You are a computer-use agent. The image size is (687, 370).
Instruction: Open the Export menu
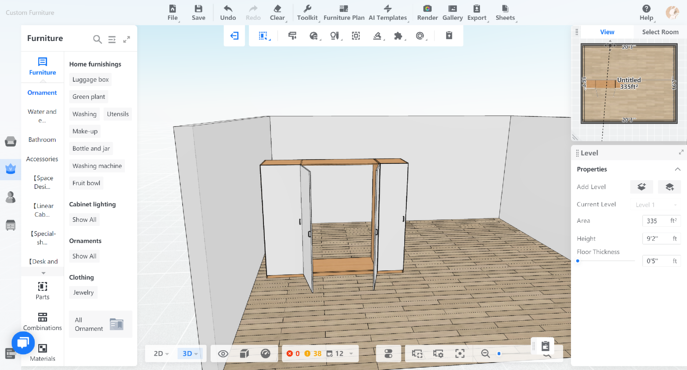tap(477, 13)
